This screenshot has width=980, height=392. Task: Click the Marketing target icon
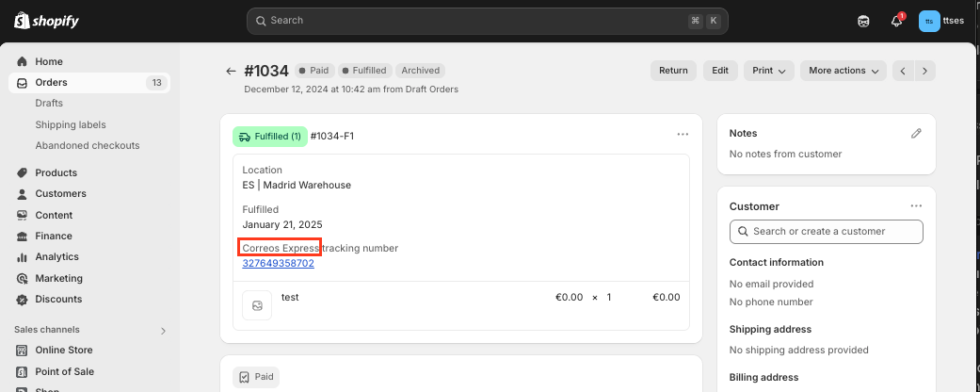[23, 278]
